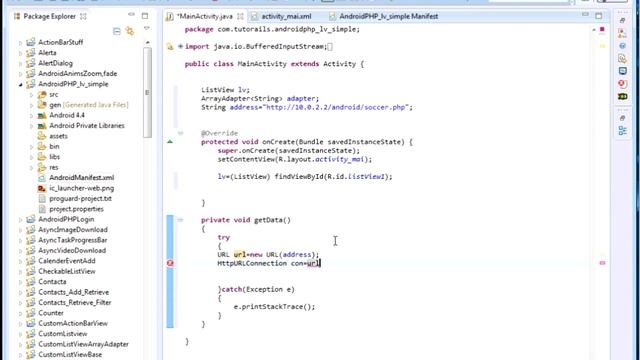Expand the gen folder
The image size is (640, 360).
coord(31,105)
